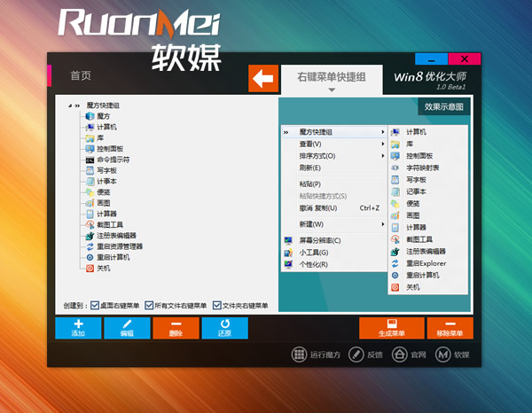Image resolution: width=532 pixels, height=413 pixels.
Task: Select 刷新(E) in preview context menu
Action: coord(311,168)
